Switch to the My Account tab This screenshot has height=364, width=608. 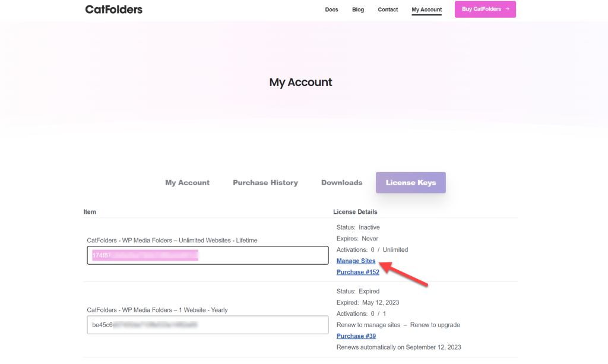187,182
